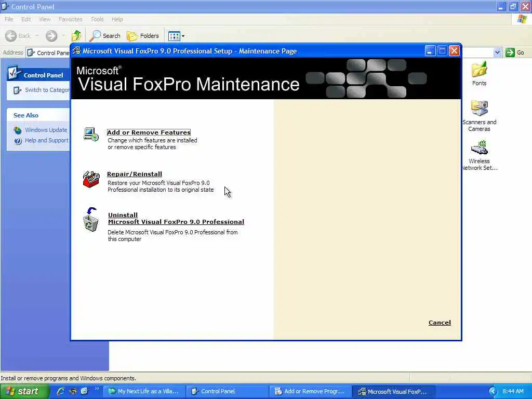Open Help and Support from See Also
This screenshot has height=399, width=532.
pyautogui.click(x=46, y=140)
